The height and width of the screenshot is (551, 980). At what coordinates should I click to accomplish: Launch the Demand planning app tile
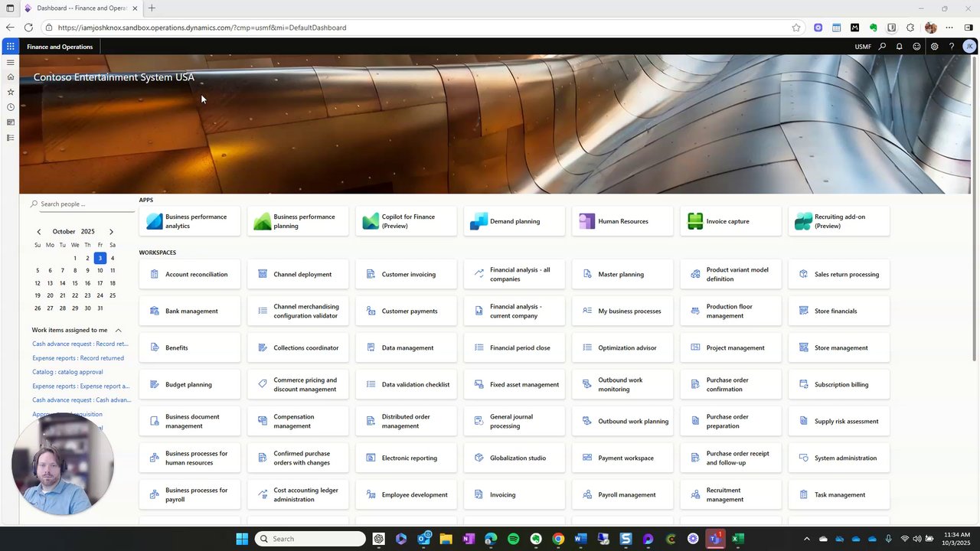[x=514, y=221]
